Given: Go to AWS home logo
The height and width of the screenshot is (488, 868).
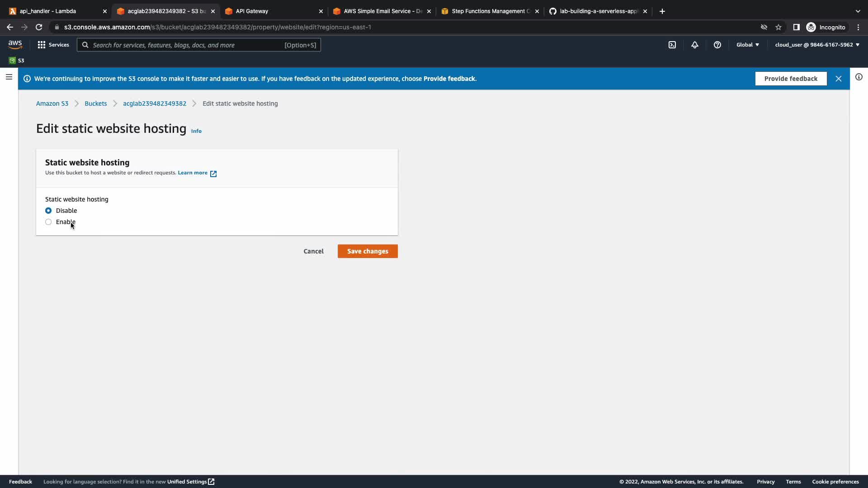Looking at the screenshot, I should [x=15, y=44].
